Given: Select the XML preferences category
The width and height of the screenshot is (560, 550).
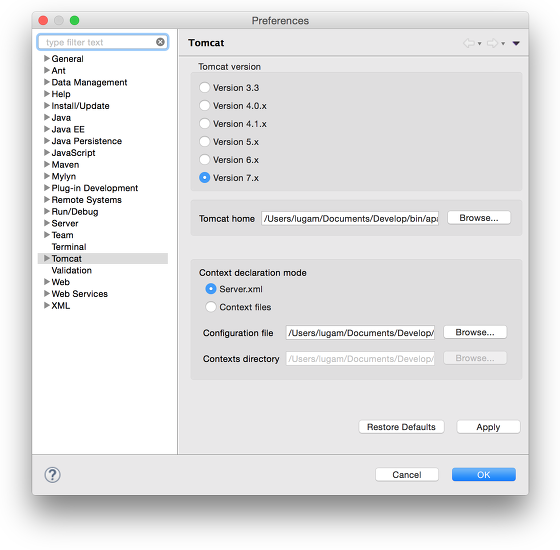Looking at the screenshot, I should tap(60, 306).
